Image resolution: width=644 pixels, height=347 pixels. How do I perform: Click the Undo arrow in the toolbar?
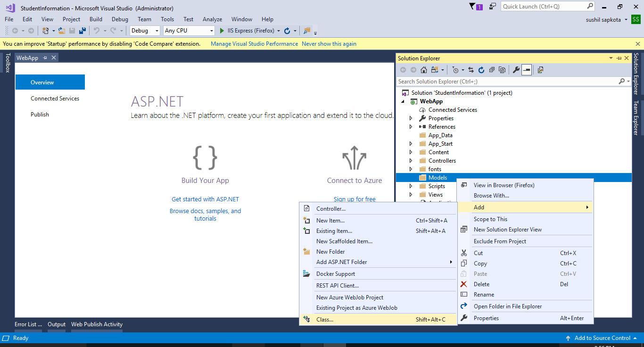96,31
